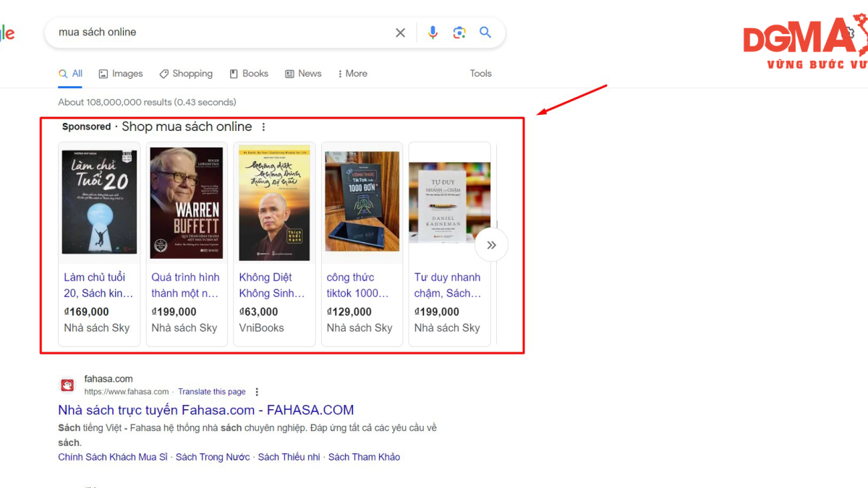Click the VniBooks seller name
The height and width of the screenshot is (488, 868).
pyautogui.click(x=261, y=328)
